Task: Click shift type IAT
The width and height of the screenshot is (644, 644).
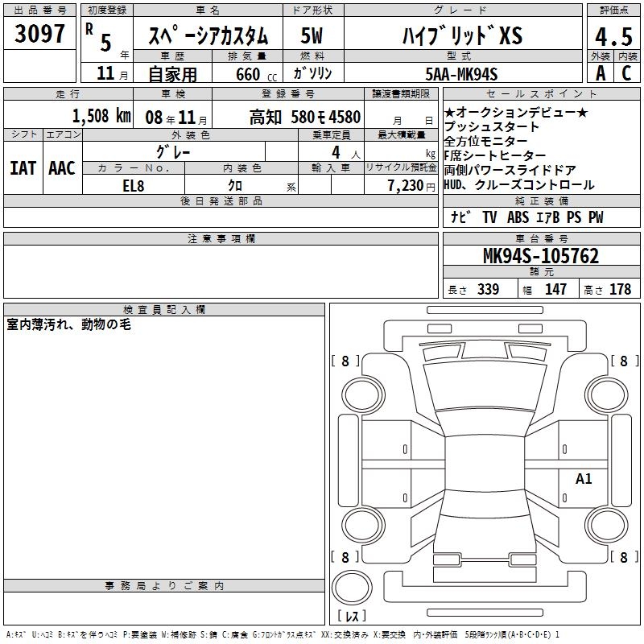Action: (23, 168)
